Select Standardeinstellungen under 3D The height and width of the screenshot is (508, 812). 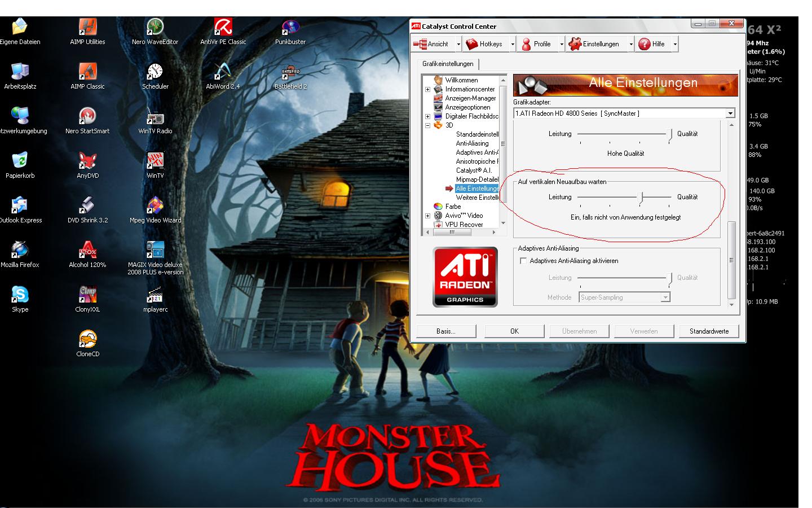pos(477,134)
